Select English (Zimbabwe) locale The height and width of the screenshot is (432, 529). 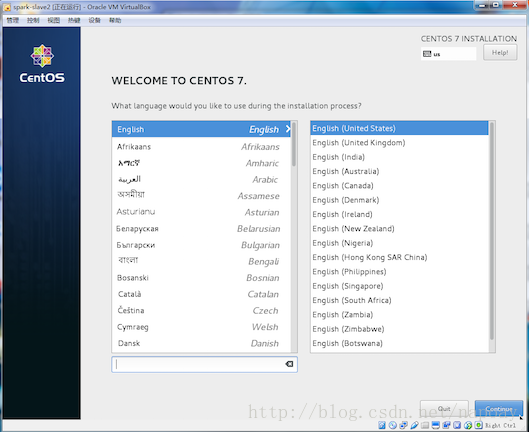point(399,329)
